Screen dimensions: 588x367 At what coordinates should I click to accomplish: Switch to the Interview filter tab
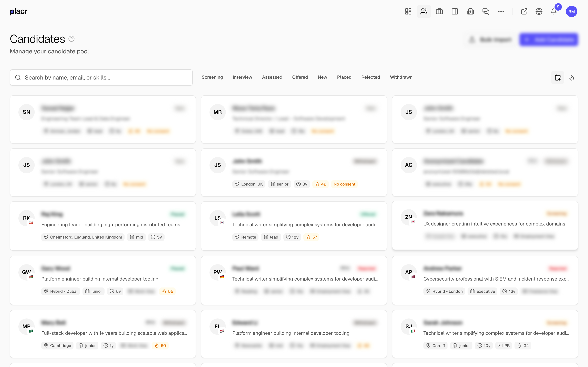[242, 77]
